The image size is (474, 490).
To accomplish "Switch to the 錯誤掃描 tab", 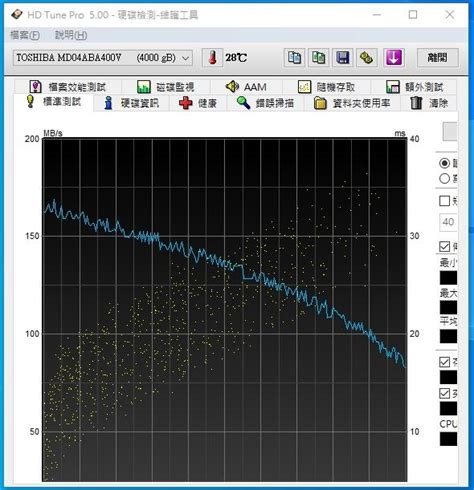I will click(x=265, y=103).
